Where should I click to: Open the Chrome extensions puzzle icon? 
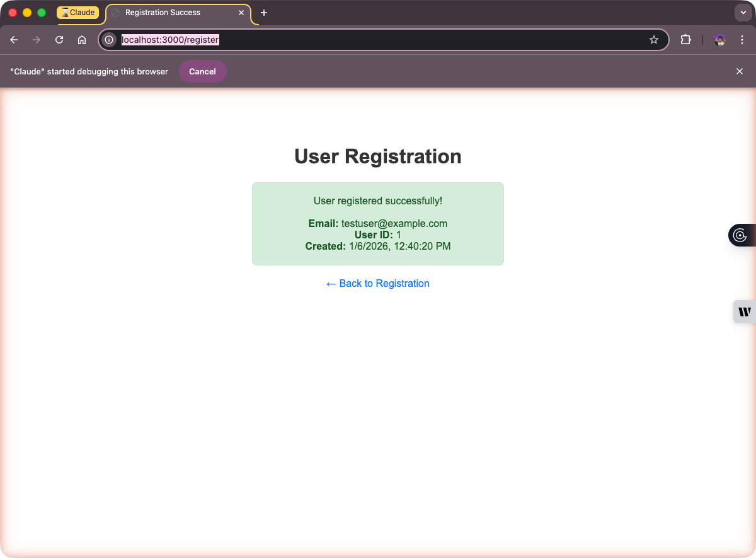pyautogui.click(x=685, y=39)
